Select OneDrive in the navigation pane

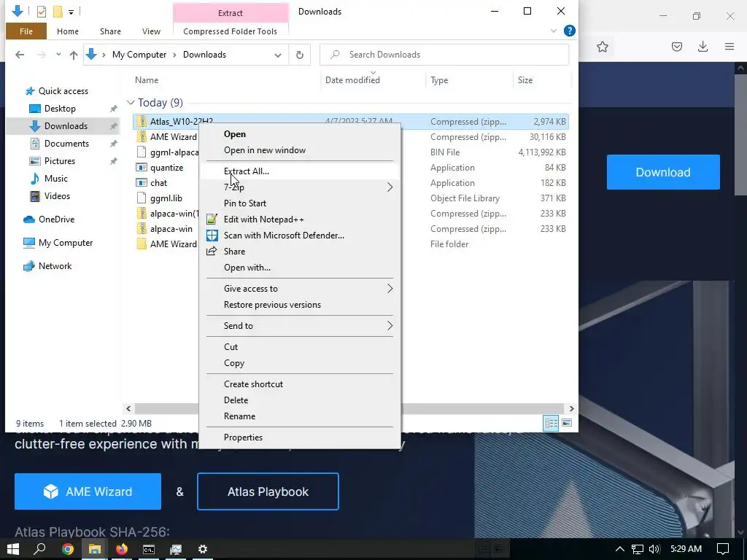click(x=56, y=219)
